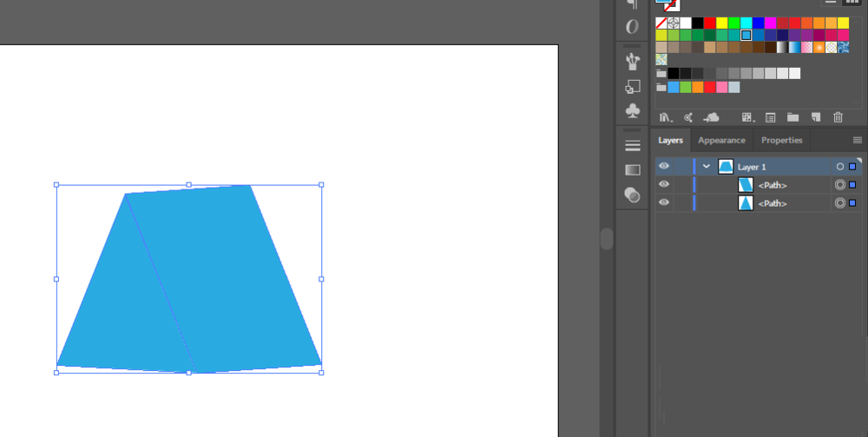Click the Layer 1 target circle

[x=840, y=167]
